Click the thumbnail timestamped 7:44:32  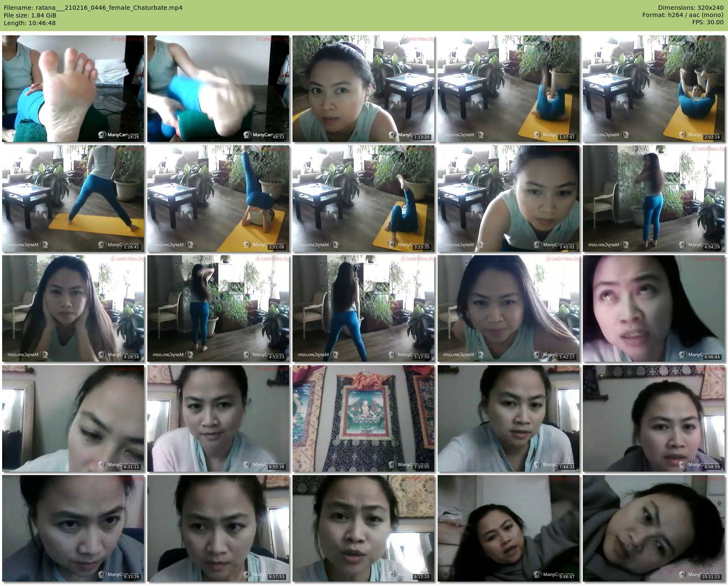(x=508, y=418)
